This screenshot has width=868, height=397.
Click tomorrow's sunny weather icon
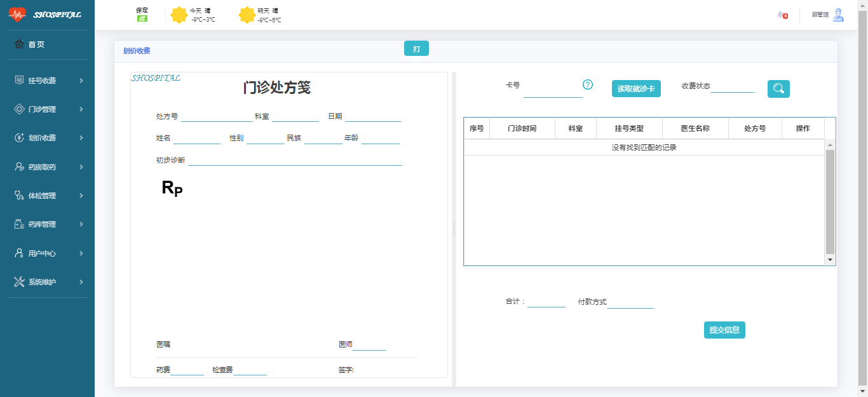click(247, 15)
